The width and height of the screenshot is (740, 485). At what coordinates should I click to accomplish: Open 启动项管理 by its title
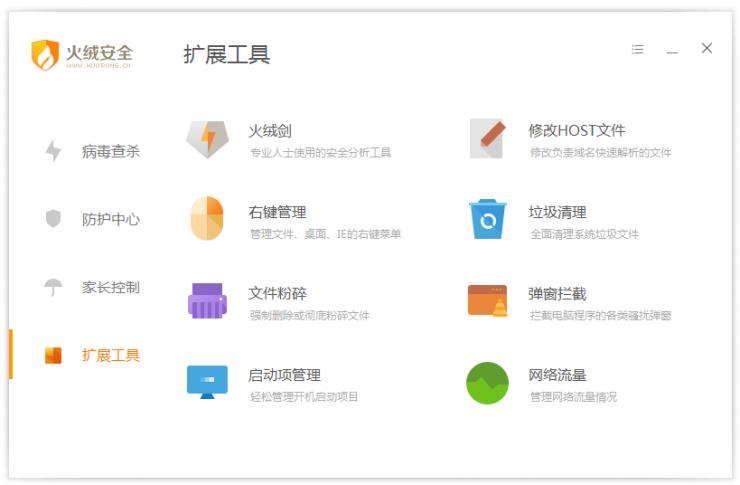point(285,375)
